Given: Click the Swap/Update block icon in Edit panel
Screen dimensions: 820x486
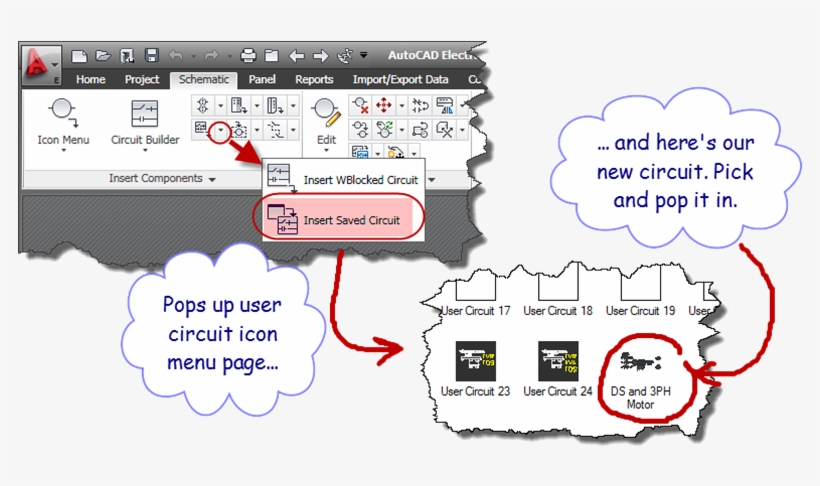Looking at the screenshot, I should [421, 129].
